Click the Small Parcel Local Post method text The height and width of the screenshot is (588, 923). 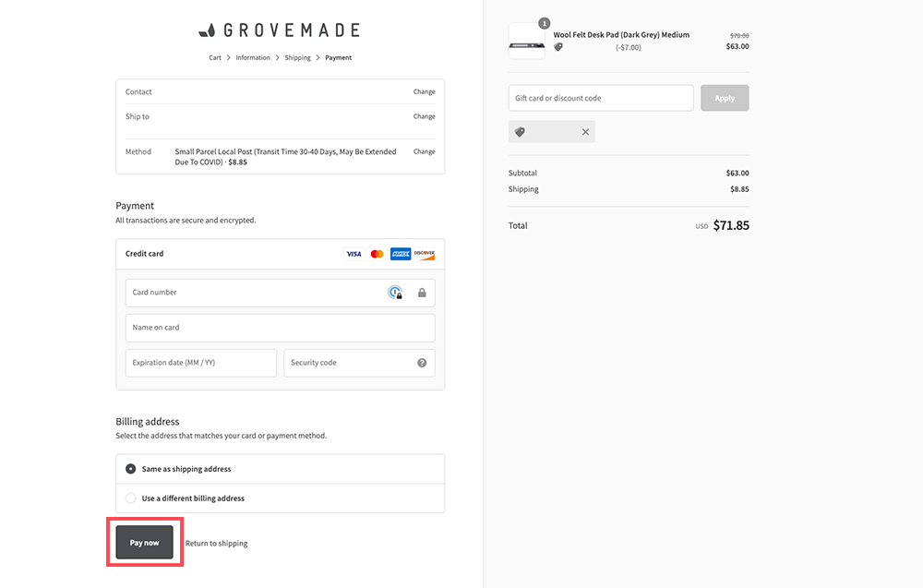[x=285, y=157]
